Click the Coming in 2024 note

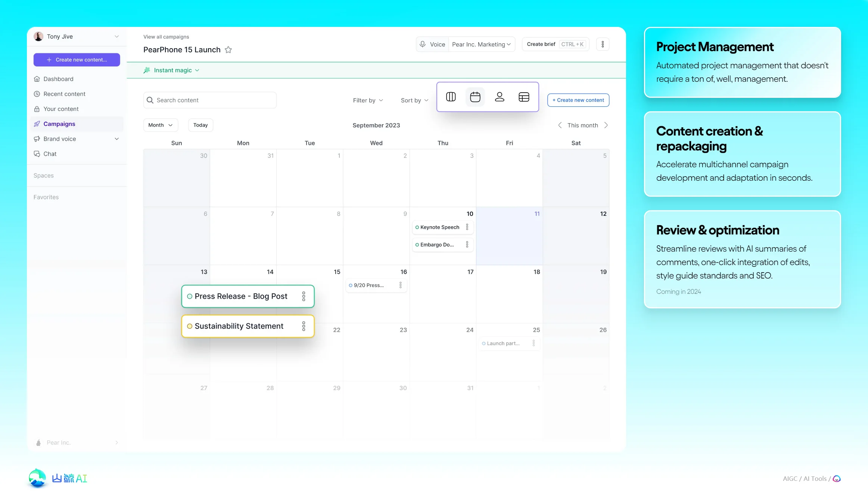coord(679,292)
